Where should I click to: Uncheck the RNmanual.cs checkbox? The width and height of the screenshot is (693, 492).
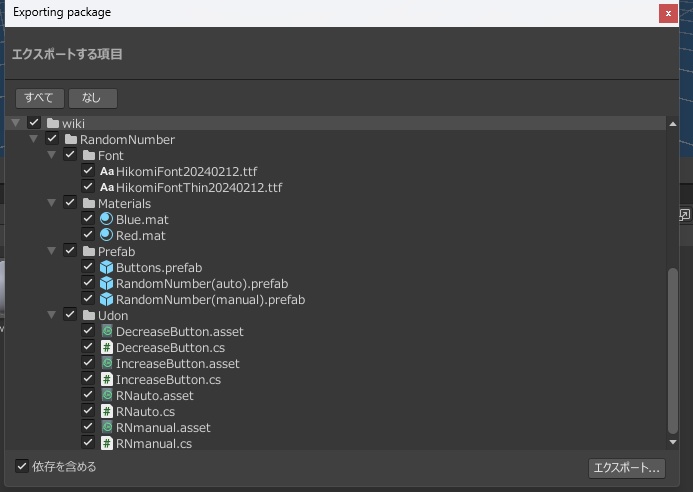88,442
